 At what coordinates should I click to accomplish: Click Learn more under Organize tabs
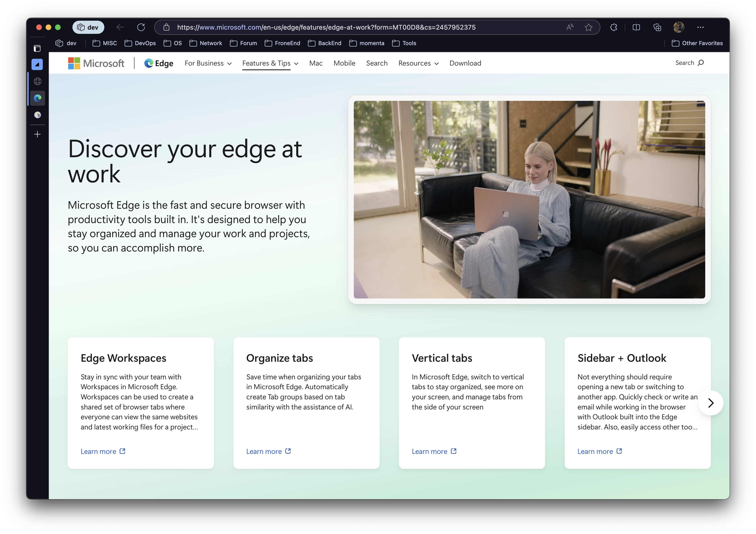pos(269,451)
